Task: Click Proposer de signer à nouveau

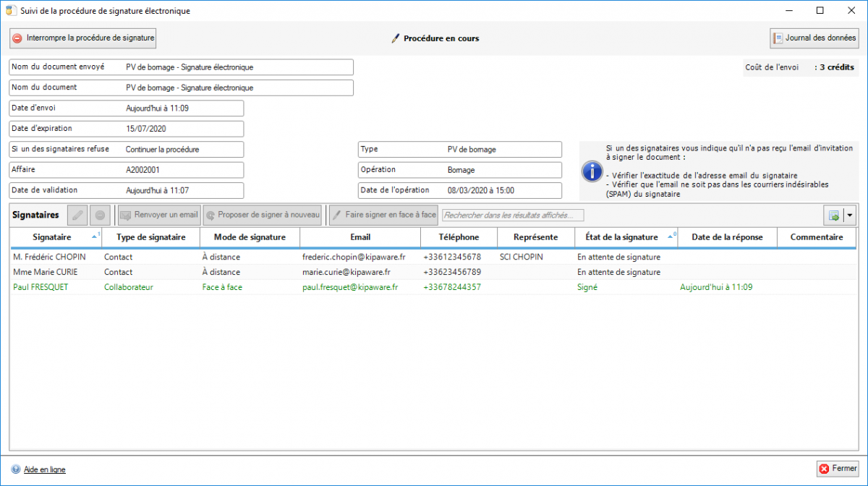Action: click(x=262, y=215)
